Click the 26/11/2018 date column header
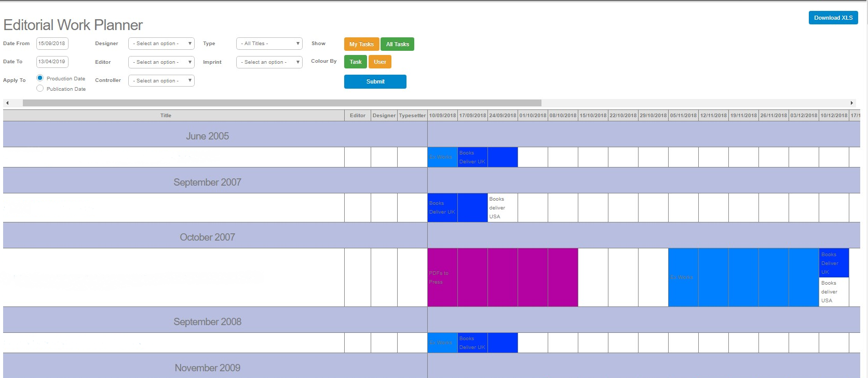Viewport: 868px width, 378px height. pyautogui.click(x=774, y=115)
